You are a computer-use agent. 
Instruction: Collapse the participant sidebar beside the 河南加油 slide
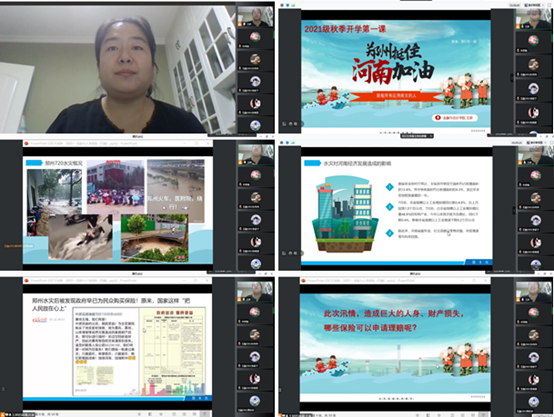pos(511,78)
